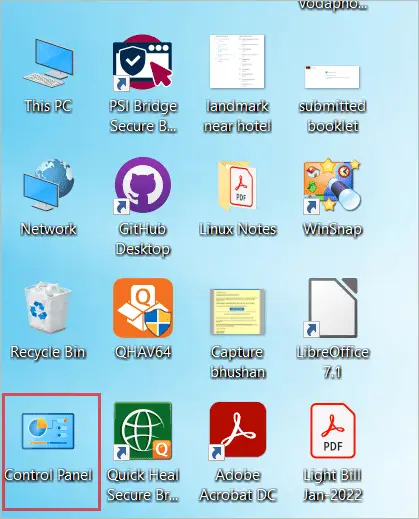Click the "submitted booklet" label text
The image size is (419, 519).
click(333, 116)
